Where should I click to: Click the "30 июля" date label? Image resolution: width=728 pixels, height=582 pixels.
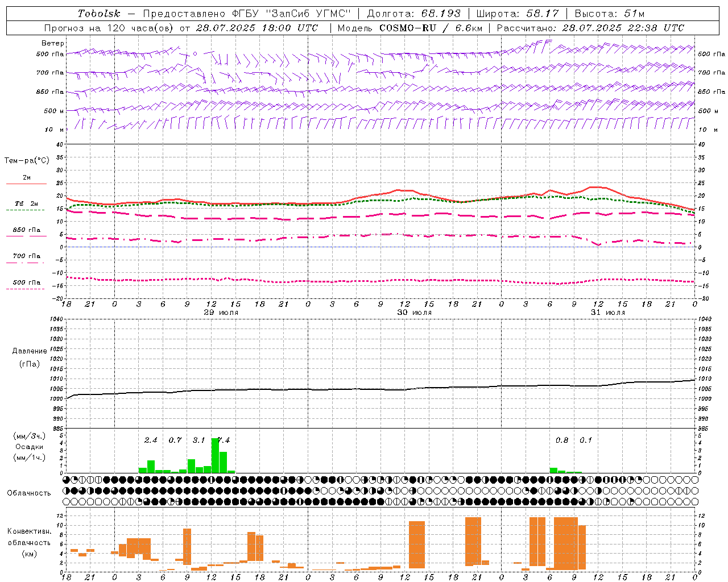click(414, 313)
